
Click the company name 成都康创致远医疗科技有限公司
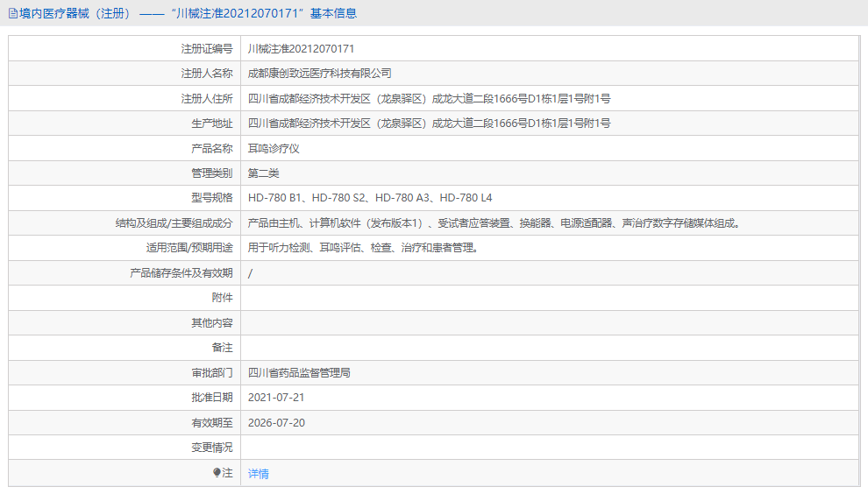(x=319, y=74)
